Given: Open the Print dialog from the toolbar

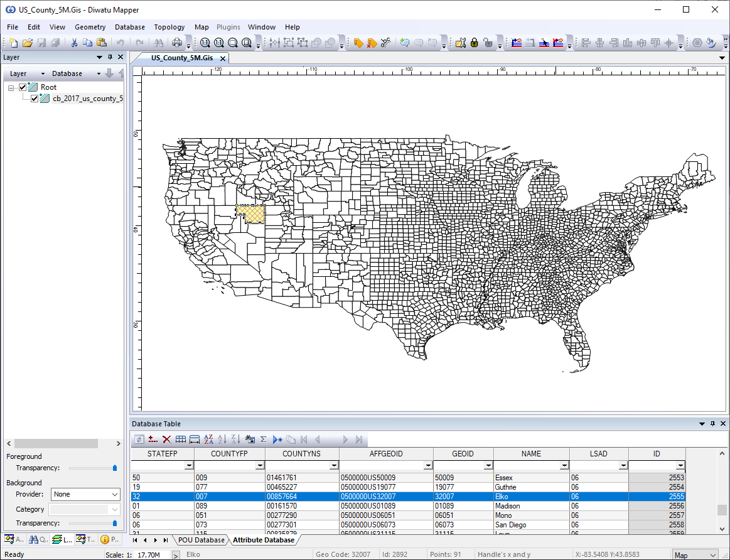Looking at the screenshot, I should [x=176, y=43].
